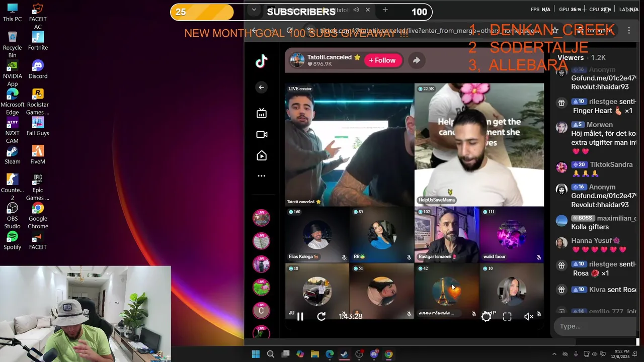The image size is (644, 362).
Task: Open the three-dot more menu in TikTok sidebar
Action: tap(262, 176)
